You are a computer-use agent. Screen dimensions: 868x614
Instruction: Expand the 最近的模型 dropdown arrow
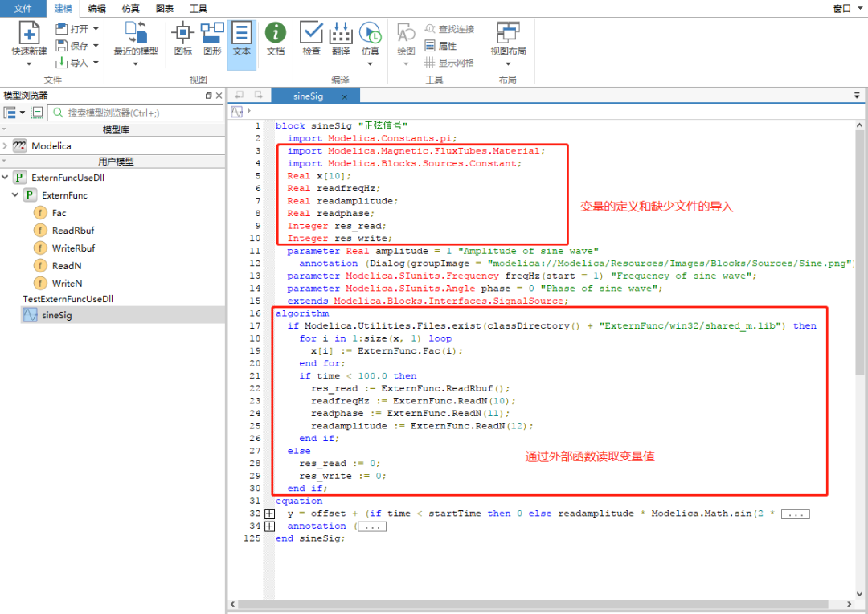136,64
